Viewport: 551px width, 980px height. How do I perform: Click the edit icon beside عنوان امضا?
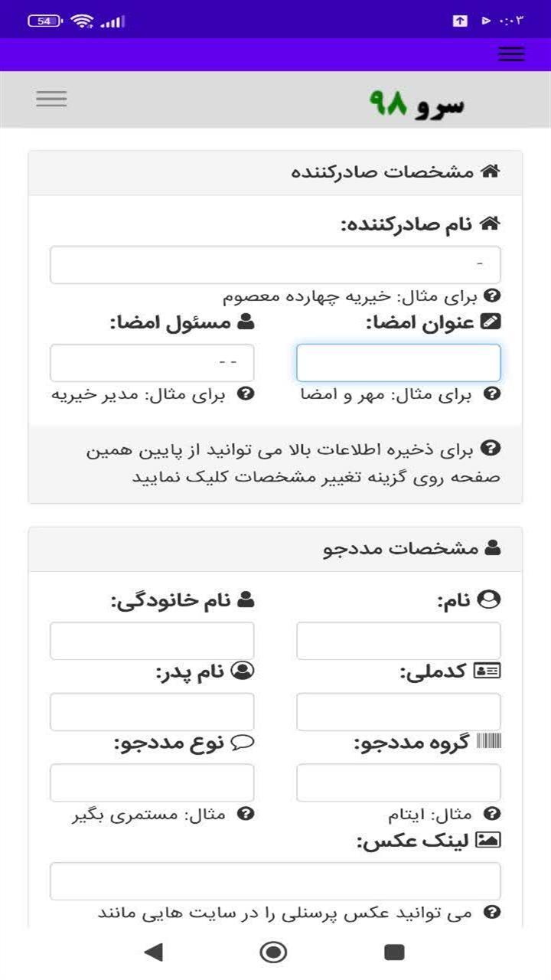tap(490, 322)
